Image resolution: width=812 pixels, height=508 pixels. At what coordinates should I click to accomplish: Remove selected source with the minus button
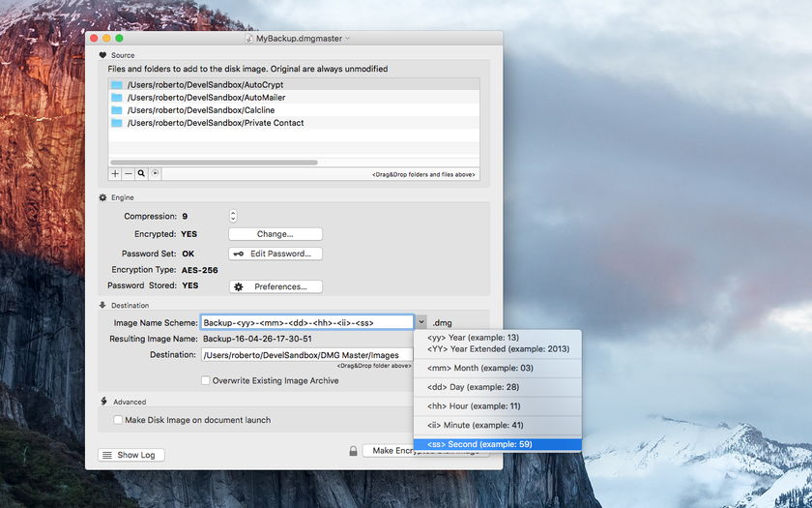click(x=129, y=173)
